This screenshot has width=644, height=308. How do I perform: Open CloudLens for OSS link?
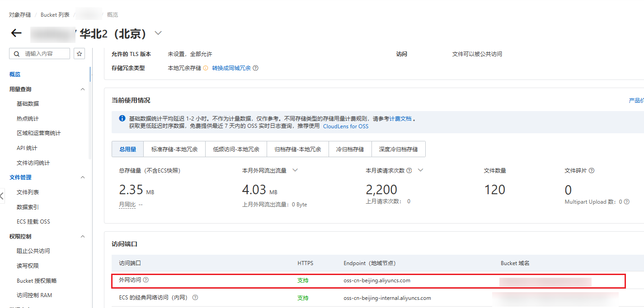346,126
